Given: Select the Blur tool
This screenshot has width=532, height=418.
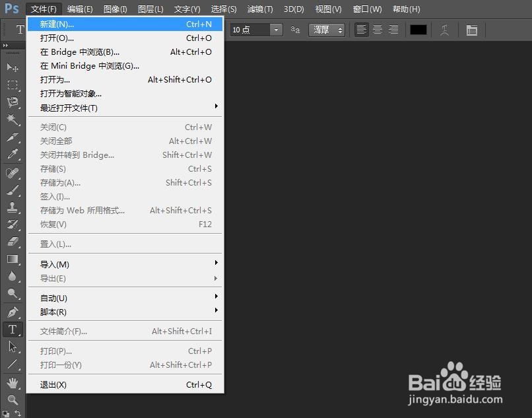Looking at the screenshot, I should click(13, 276).
